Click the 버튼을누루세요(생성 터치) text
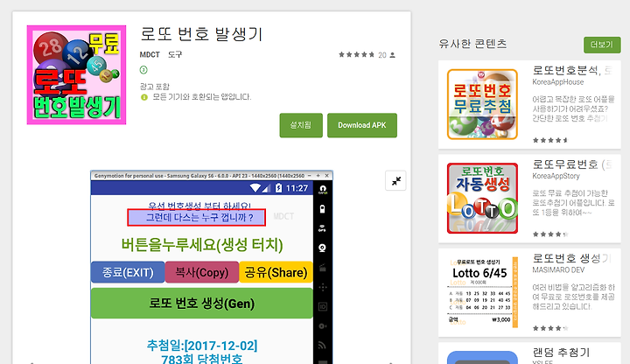This screenshot has width=630, height=364. [x=202, y=245]
